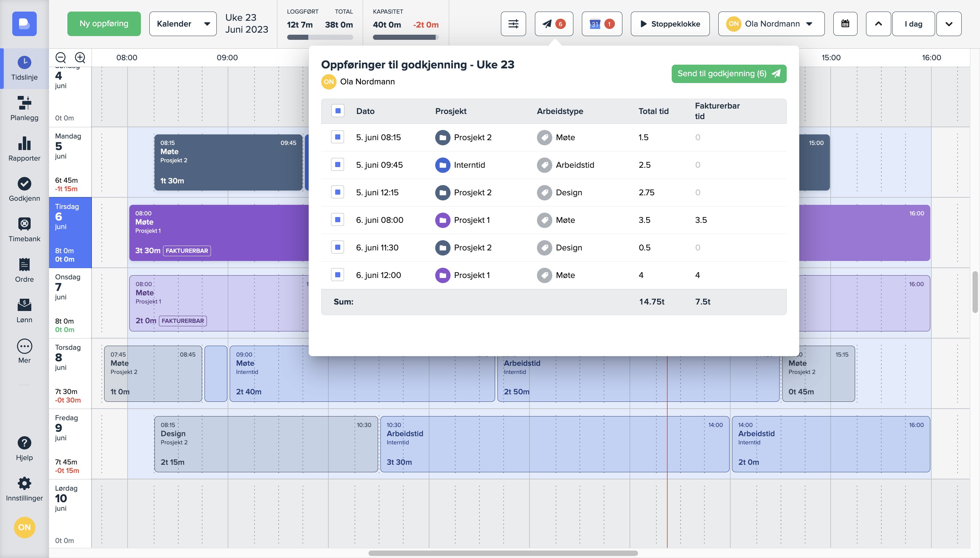Go to previous week with up arrow
The image size is (980, 558).
point(878,24)
